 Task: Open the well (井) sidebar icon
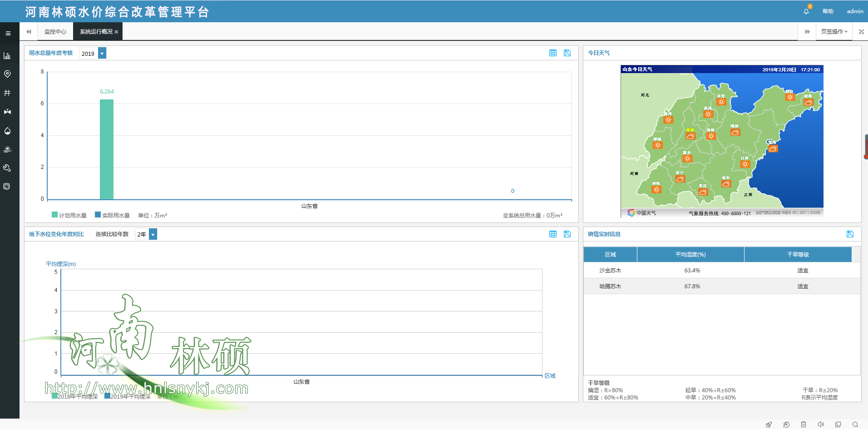pos(7,93)
